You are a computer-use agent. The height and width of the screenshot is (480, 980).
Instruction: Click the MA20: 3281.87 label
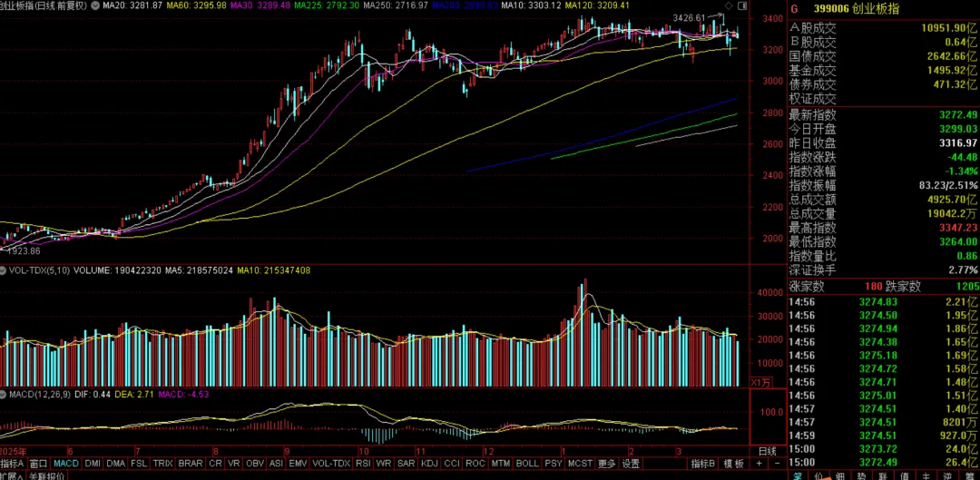pos(132,5)
